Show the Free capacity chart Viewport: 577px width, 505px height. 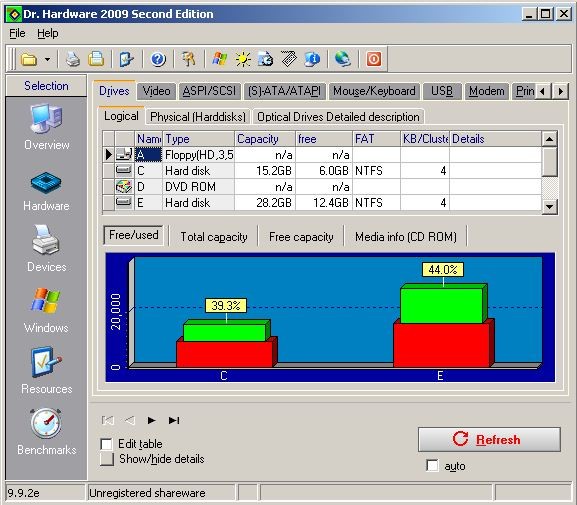tap(301, 237)
